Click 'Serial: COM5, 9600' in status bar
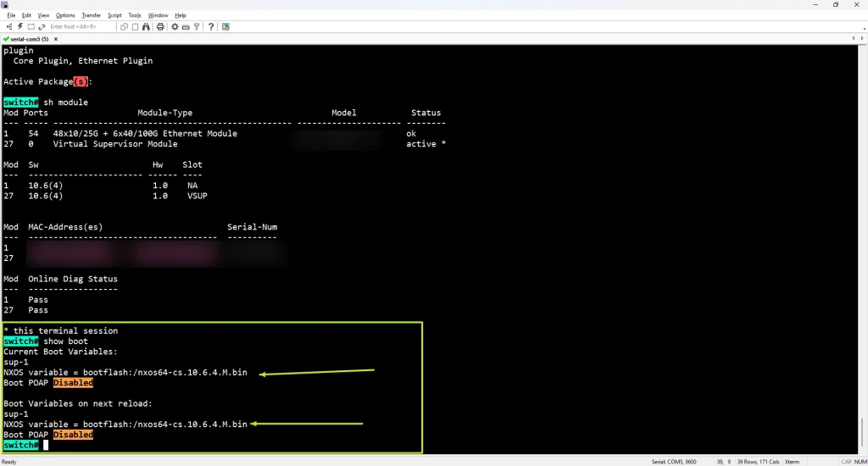This screenshot has width=868, height=466. [x=674, y=462]
